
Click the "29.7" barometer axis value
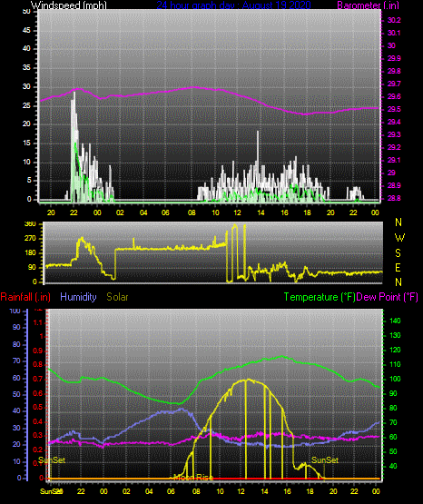pyautogui.click(x=394, y=84)
